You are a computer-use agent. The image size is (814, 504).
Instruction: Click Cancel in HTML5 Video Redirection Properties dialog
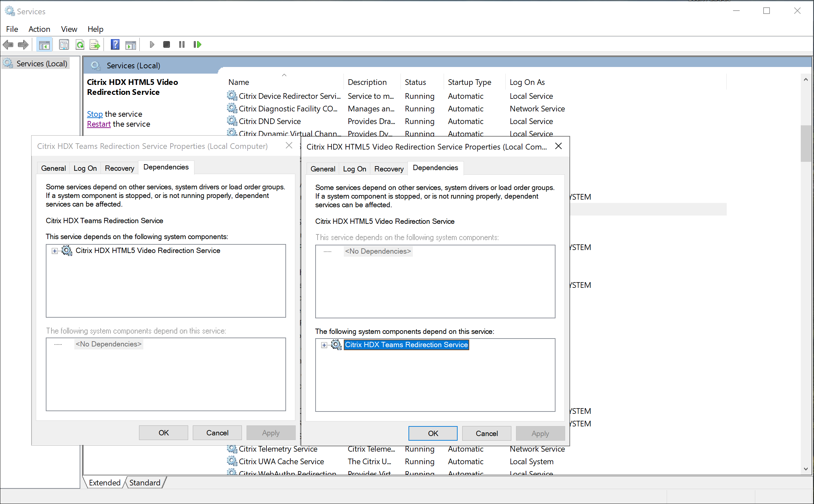click(x=487, y=433)
